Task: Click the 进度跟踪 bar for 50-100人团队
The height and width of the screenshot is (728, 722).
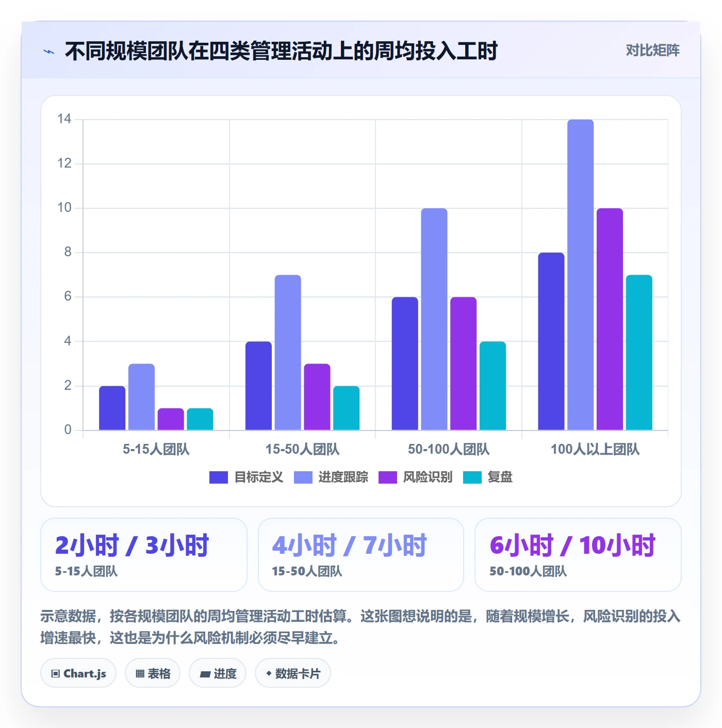Action: [434, 319]
